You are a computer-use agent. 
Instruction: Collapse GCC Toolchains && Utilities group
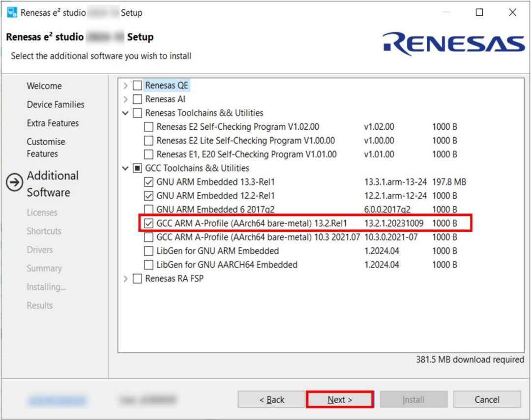tap(126, 168)
